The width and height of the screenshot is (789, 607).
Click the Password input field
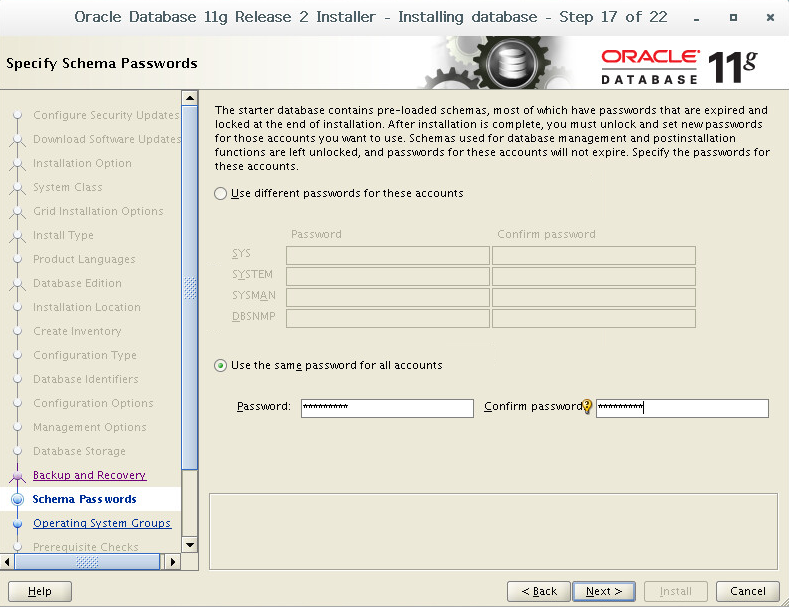click(387, 408)
